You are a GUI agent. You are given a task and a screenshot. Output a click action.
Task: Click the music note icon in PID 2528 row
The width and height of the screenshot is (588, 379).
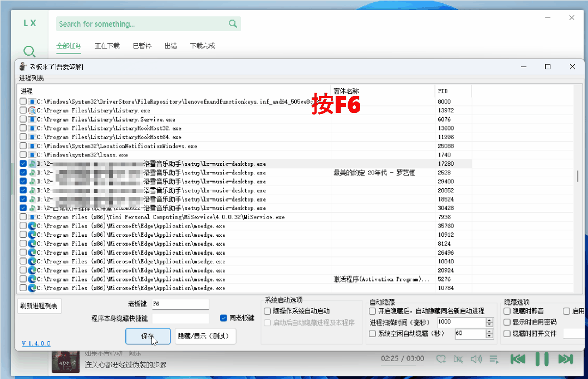(32, 173)
